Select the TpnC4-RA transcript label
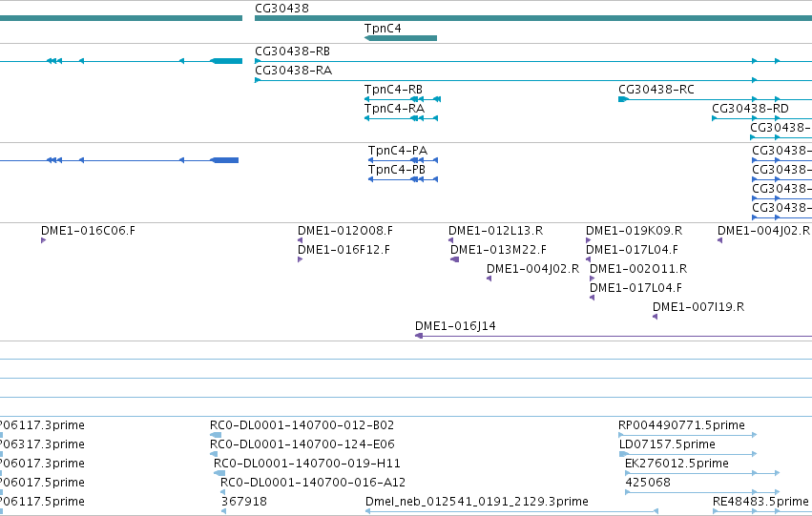The image size is (812, 516). (x=394, y=109)
